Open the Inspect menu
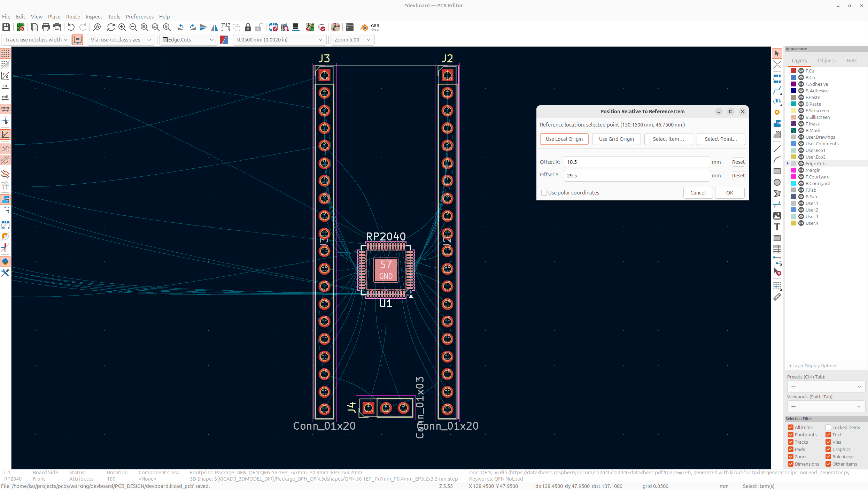 94,17
